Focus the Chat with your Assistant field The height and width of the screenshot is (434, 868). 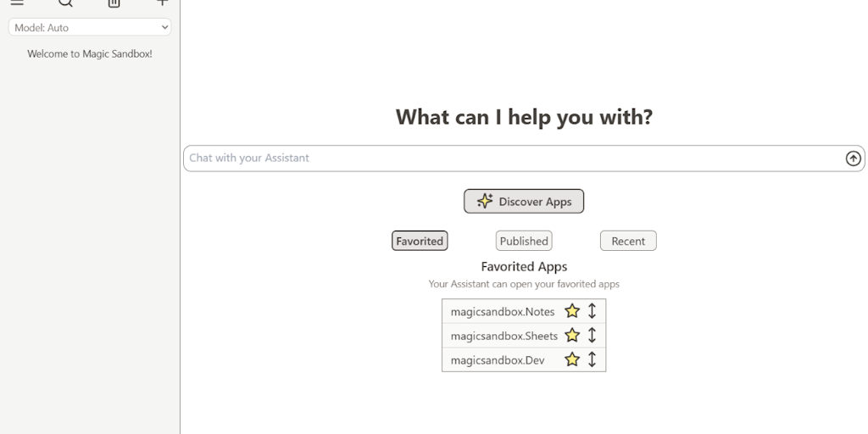[x=509, y=159]
